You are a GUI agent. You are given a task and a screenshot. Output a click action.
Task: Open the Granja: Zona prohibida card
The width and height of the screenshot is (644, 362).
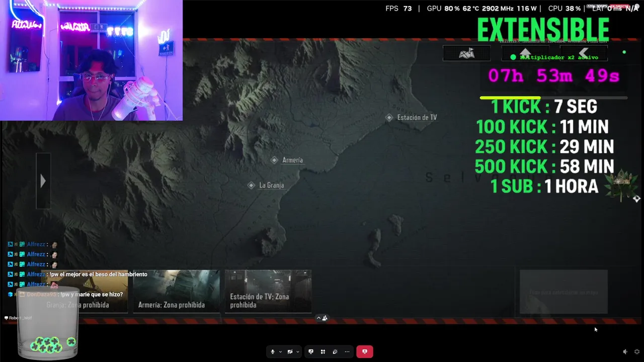(85, 291)
